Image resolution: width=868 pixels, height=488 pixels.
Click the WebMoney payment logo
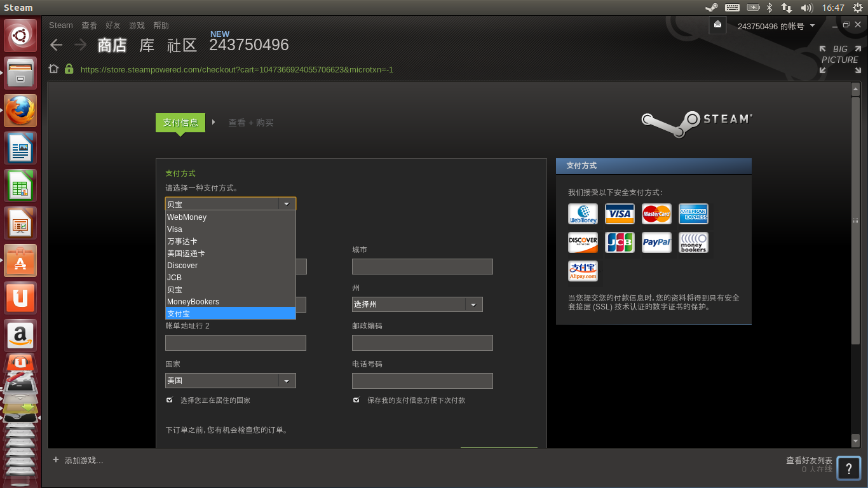pos(583,214)
